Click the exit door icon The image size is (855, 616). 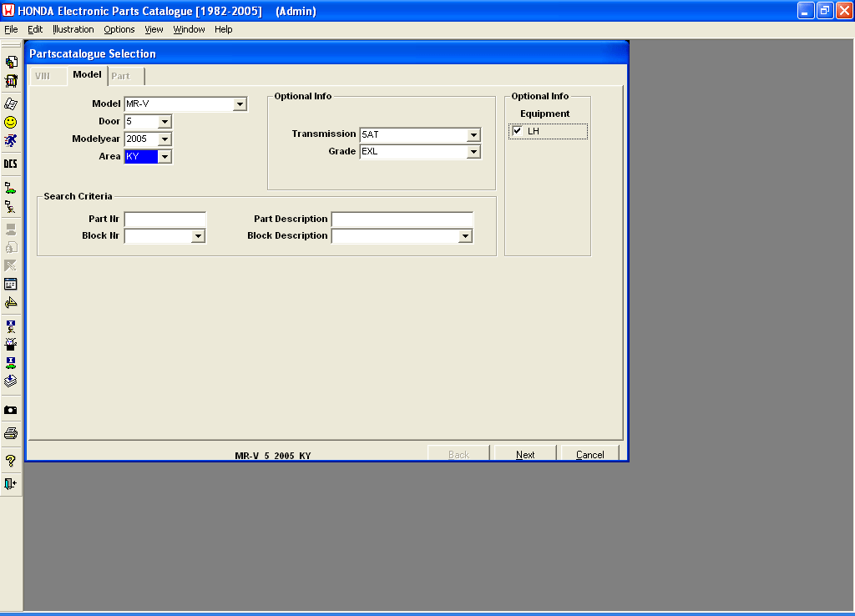(x=11, y=483)
